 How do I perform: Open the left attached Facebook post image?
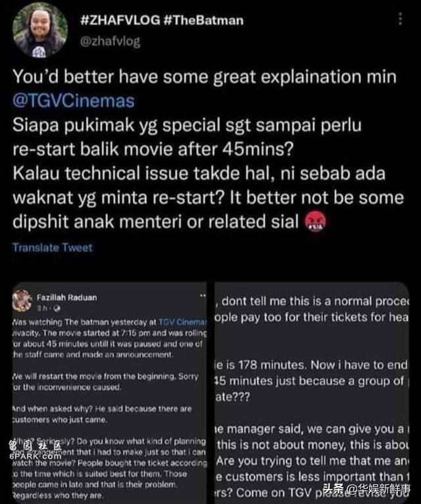tap(109, 393)
